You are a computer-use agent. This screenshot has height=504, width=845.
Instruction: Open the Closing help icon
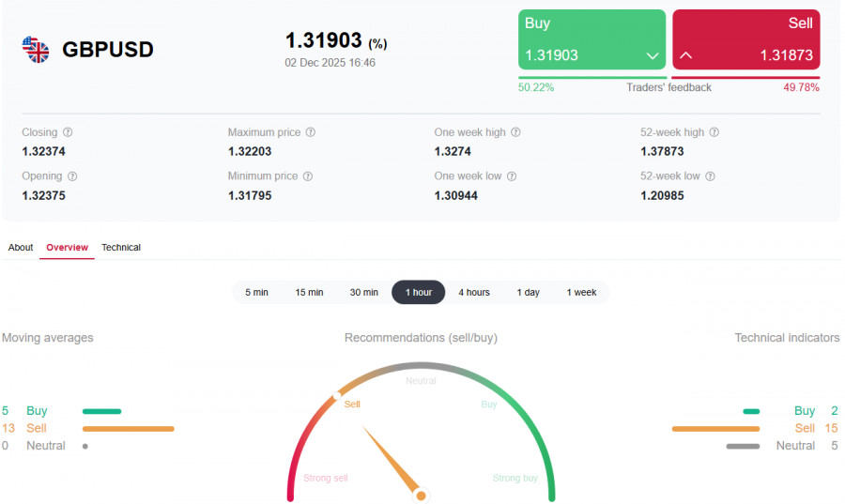point(68,132)
